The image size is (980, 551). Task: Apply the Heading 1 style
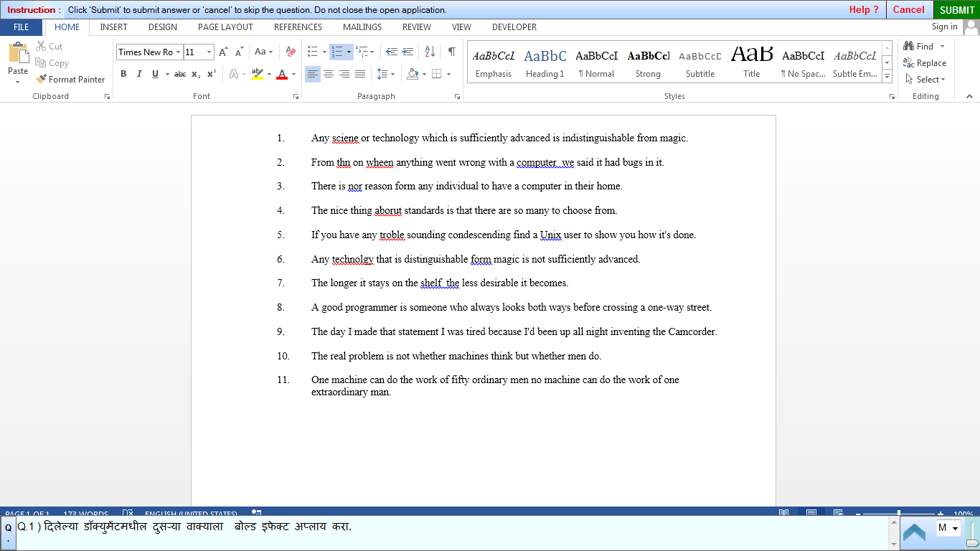(x=545, y=62)
